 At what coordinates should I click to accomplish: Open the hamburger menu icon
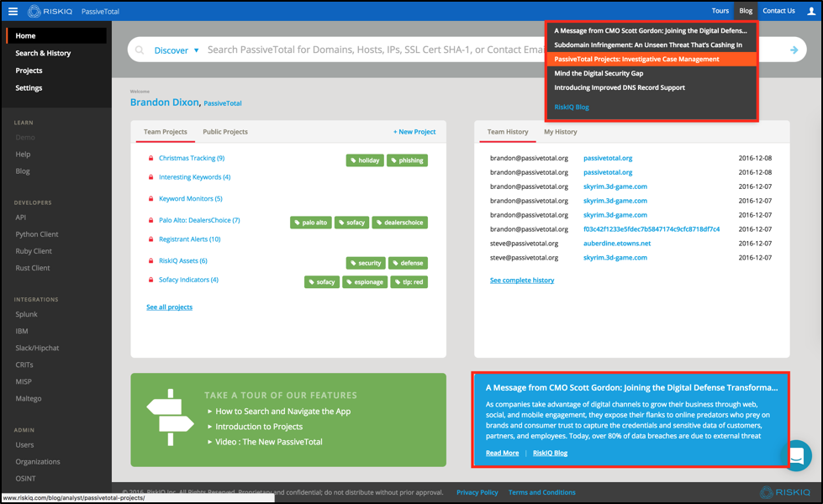click(13, 11)
